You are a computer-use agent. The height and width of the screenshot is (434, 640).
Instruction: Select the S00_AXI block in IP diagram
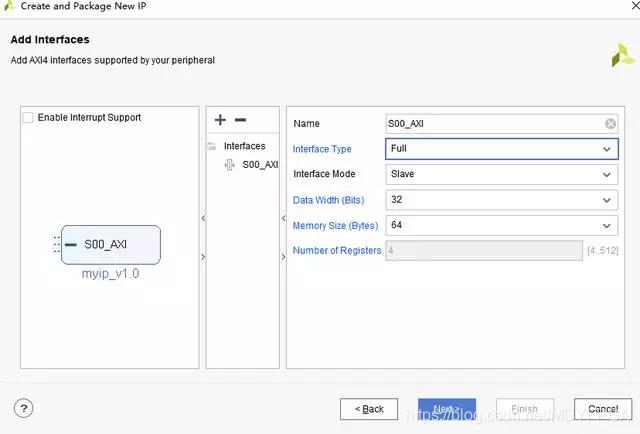pyautogui.click(x=111, y=245)
